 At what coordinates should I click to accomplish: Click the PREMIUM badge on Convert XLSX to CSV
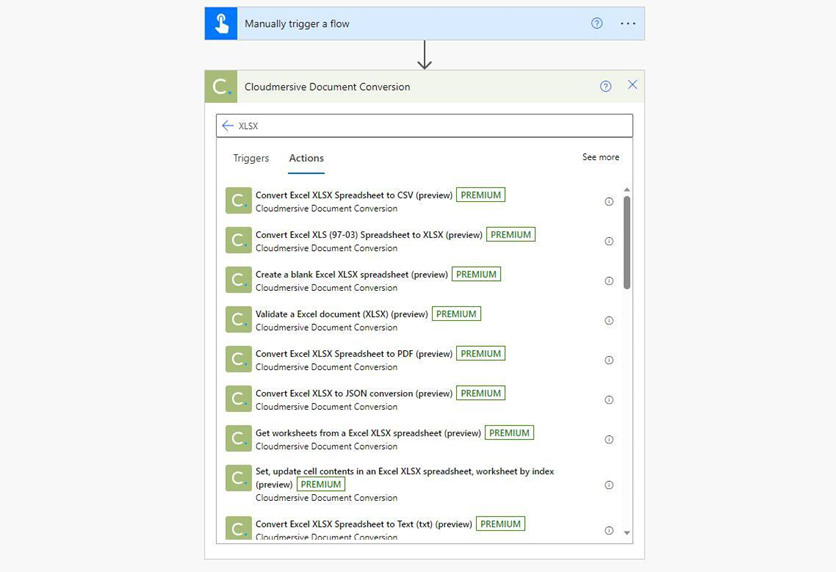tap(481, 195)
